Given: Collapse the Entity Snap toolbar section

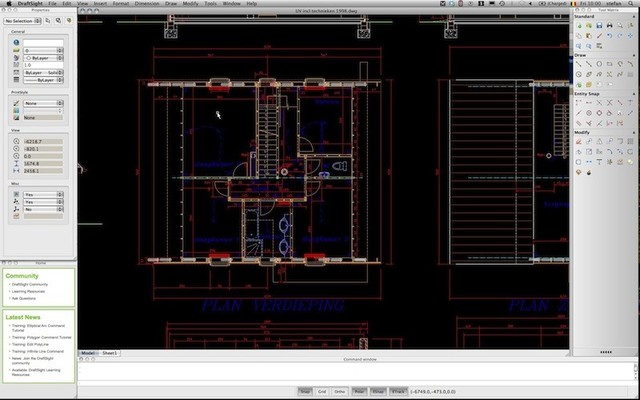Looking at the screenshot, I should pos(634,94).
